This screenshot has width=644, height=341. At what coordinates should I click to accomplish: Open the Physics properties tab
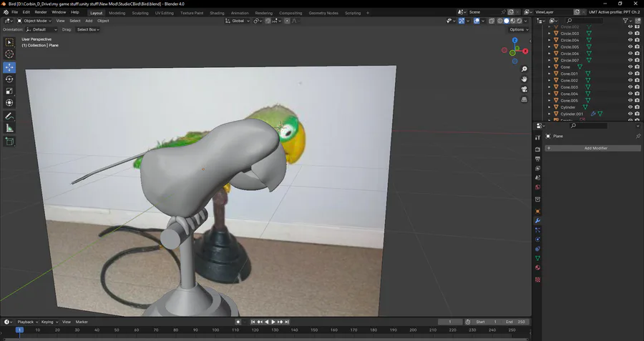pyautogui.click(x=537, y=239)
